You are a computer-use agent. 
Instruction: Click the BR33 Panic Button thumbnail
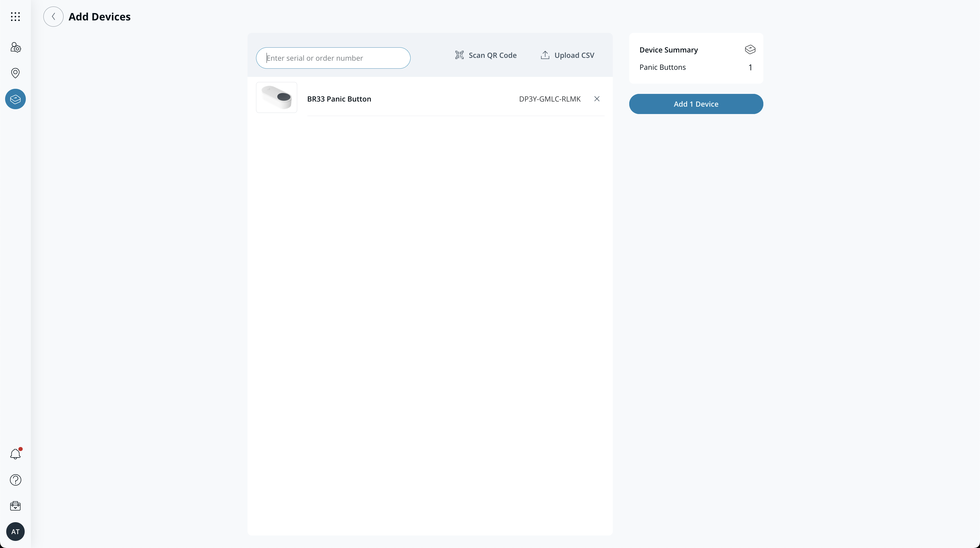tap(276, 97)
